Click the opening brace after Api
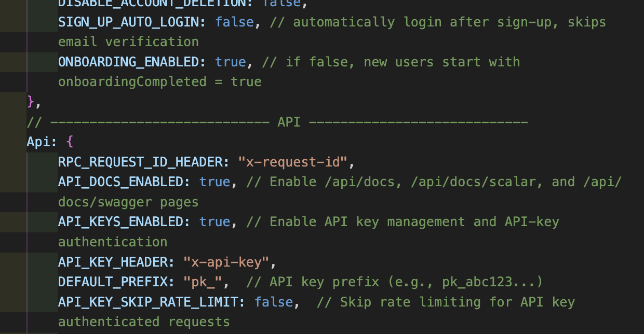The image size is (644, 334). 71,142
